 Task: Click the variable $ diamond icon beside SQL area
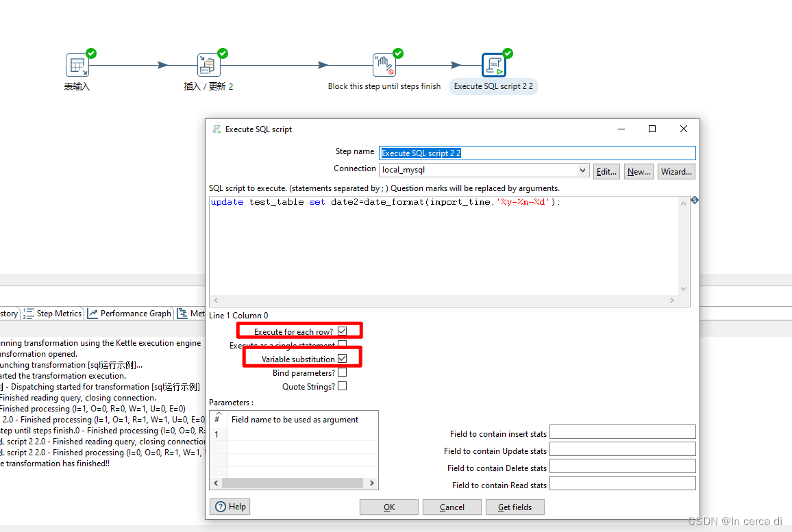coord(694,199)
